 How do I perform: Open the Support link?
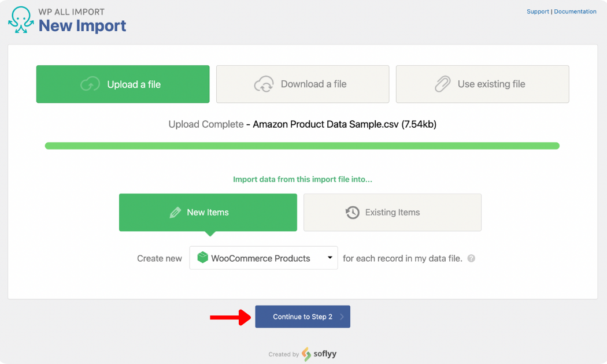point(538,11)
